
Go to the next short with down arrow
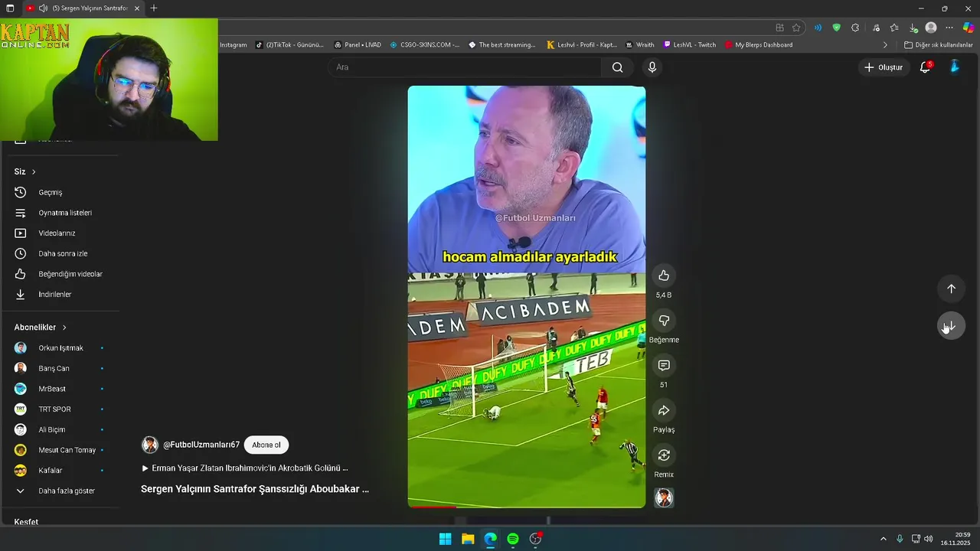[951, 326]
